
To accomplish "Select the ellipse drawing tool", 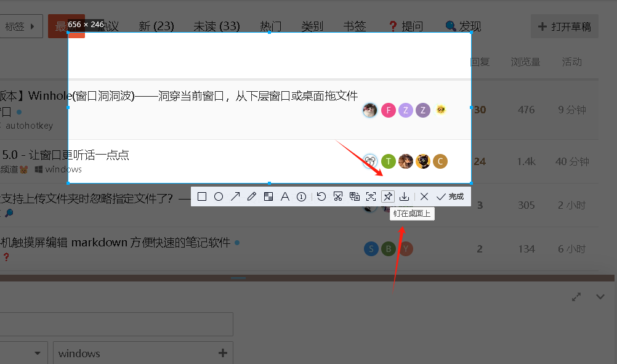I will [219, 196].
